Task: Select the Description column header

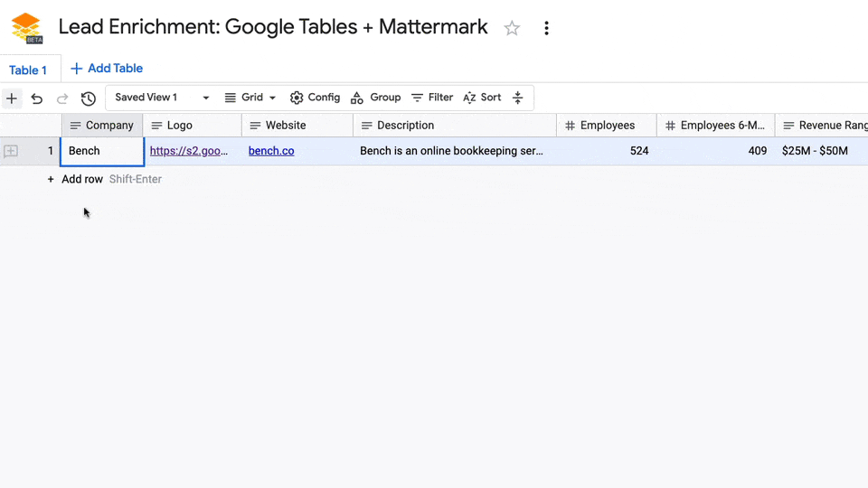Action: [455, 126]
